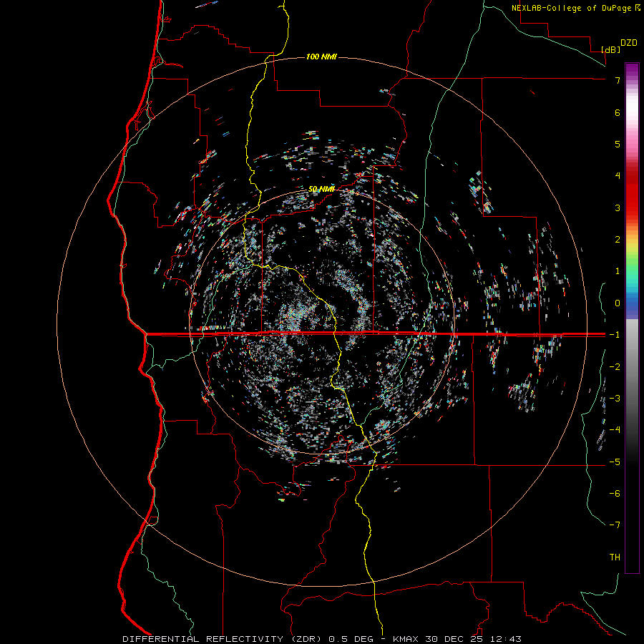Image resolution: width=644 pixels, height=644 pixels.
Task: Click the -6 value on the color scale
Action: (615, 494)
